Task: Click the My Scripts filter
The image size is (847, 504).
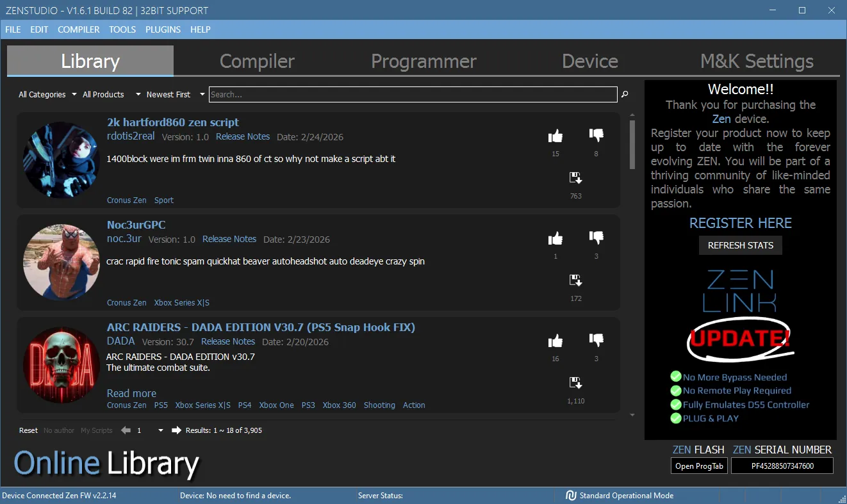Action: 97,430
